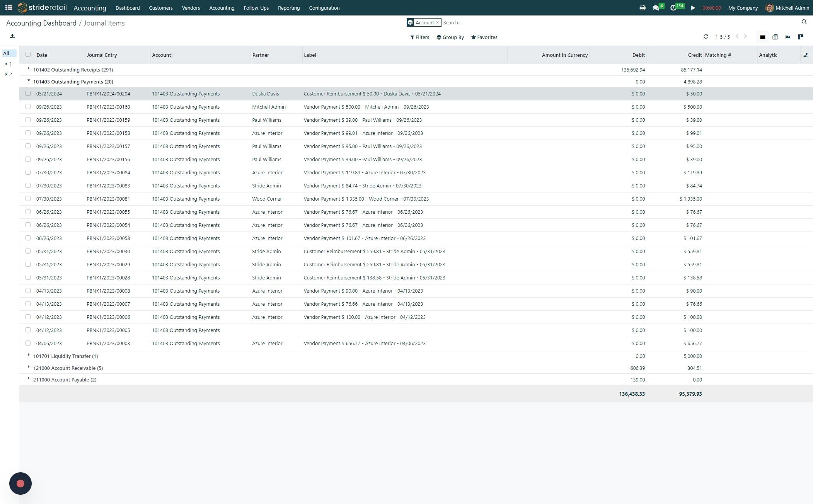Open the chat messages icon
This screenshot has height=504, width=813.
click(656, 8)
